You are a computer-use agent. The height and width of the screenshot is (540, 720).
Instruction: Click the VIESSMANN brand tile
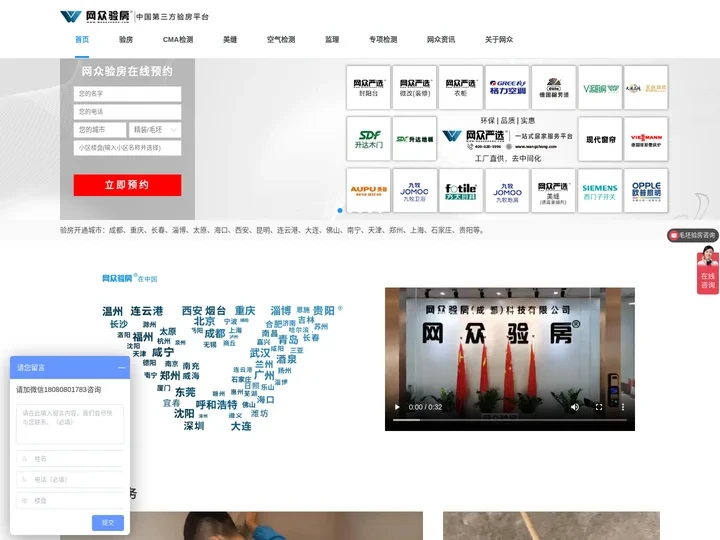click(x=646, y=139)
